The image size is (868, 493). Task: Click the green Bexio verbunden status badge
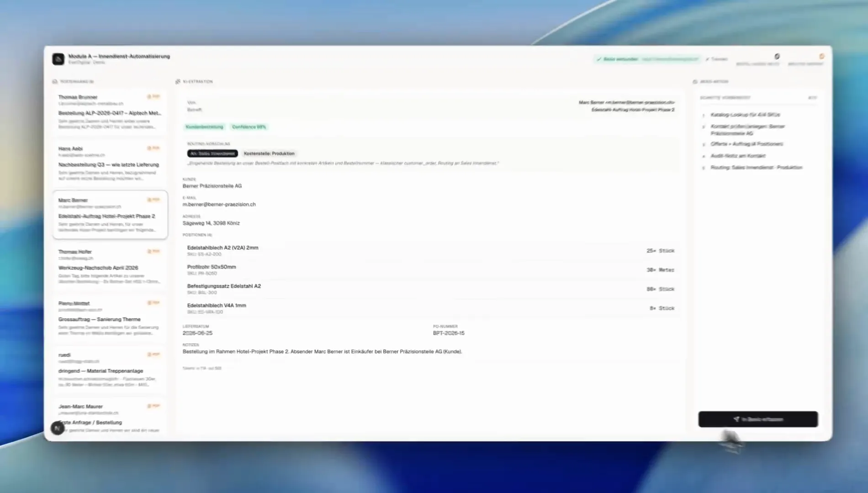click(647, 59)
